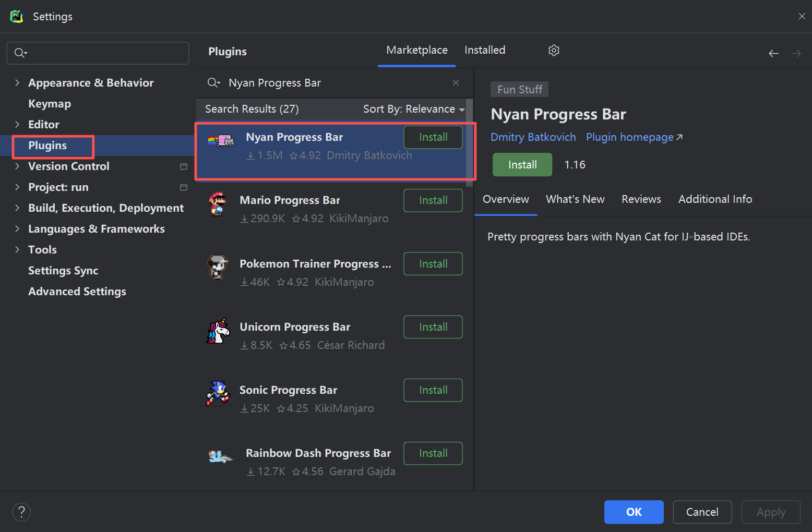Confirm with the OK button
This screenshot has height=532, width=812.
pyautogui.click(x=634, y=512)
